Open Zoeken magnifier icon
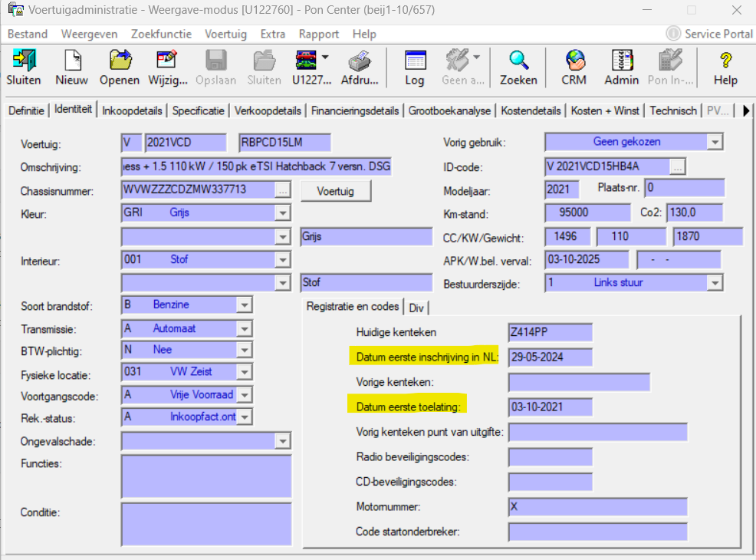Viewport: 756px width, 560px height. click(x=519, y=61)
